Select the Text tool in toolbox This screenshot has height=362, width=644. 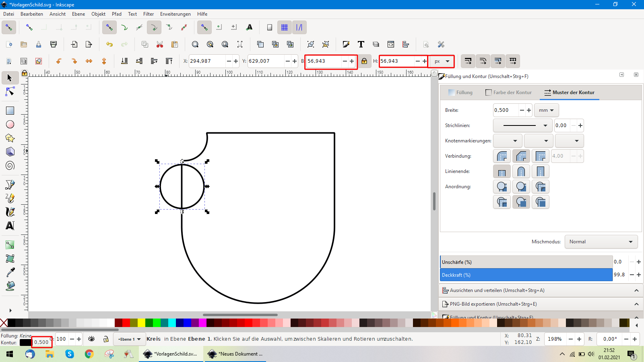pos(10,226)
